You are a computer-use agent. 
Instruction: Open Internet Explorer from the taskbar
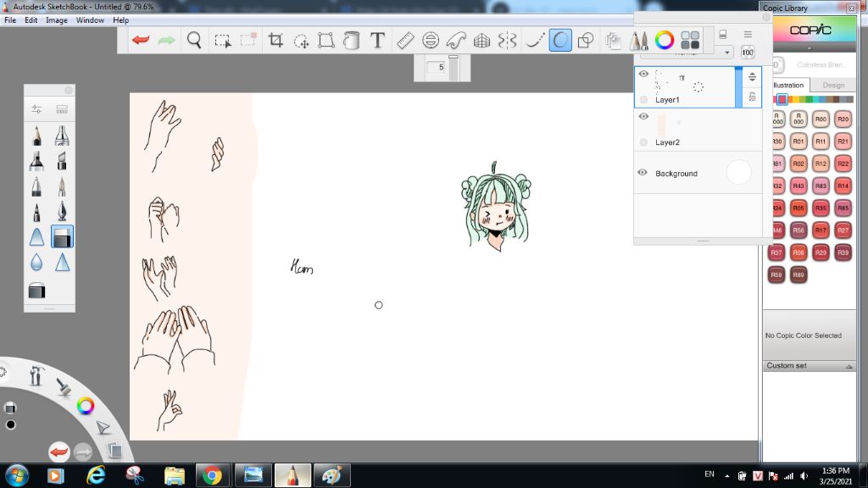tap(96, 476)
